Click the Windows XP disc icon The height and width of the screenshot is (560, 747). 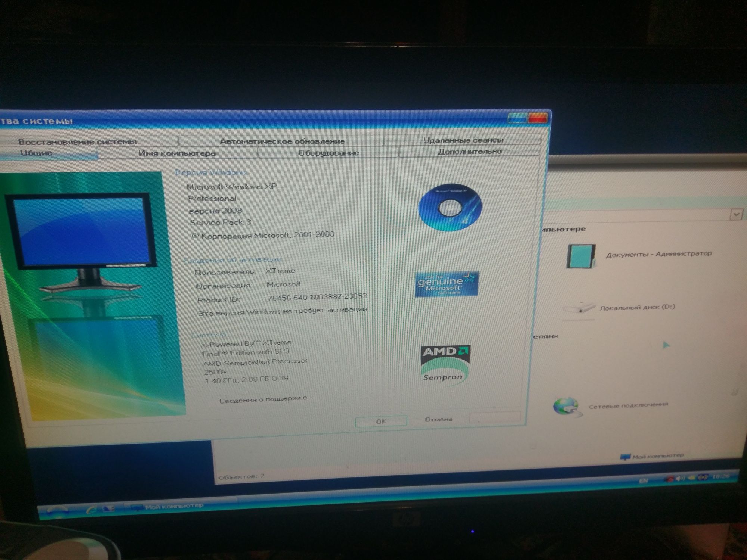(450, 208)
